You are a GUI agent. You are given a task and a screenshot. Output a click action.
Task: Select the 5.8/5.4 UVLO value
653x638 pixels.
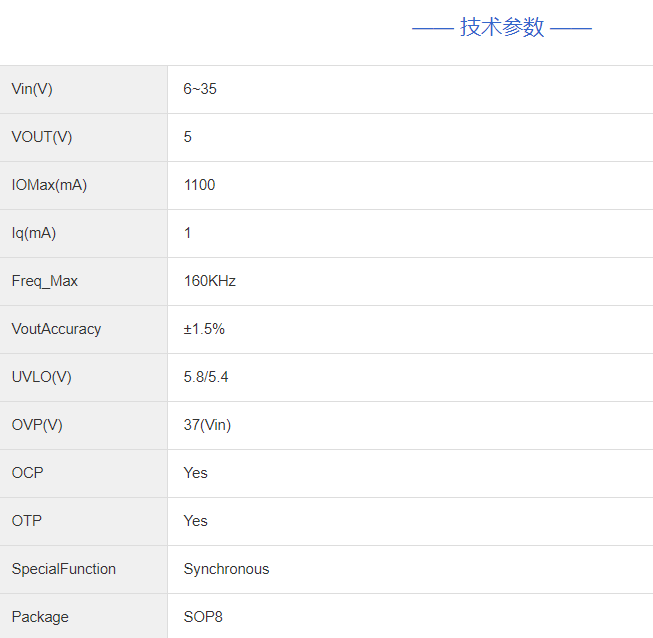coord(206,377)
